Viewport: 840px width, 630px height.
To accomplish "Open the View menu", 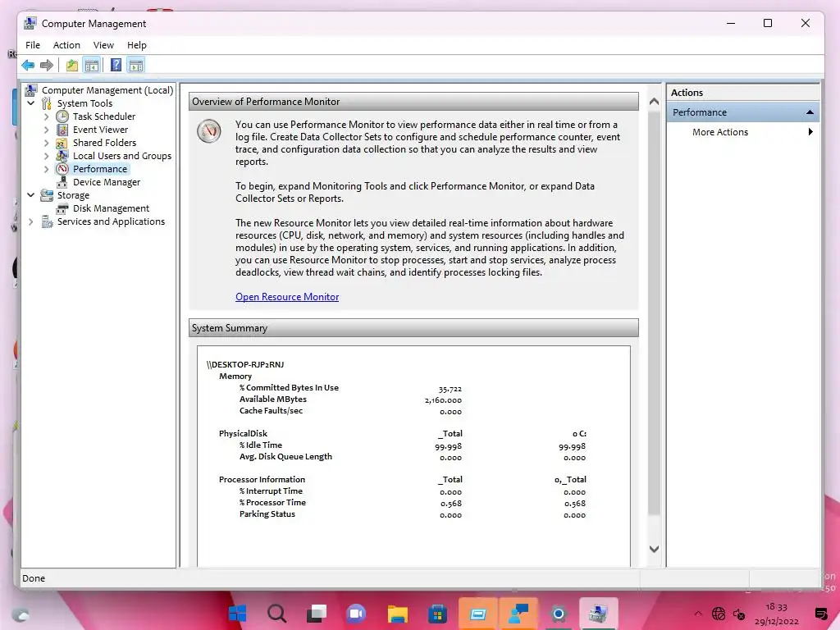I will click(x=103, y=45).
